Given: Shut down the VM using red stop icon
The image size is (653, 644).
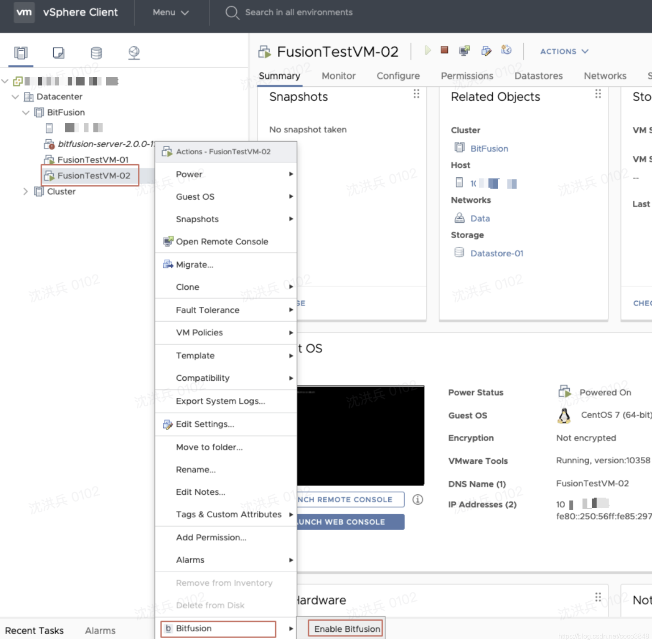Looking at the screenshot, I should pyautogui.click(x=444, y=50).
